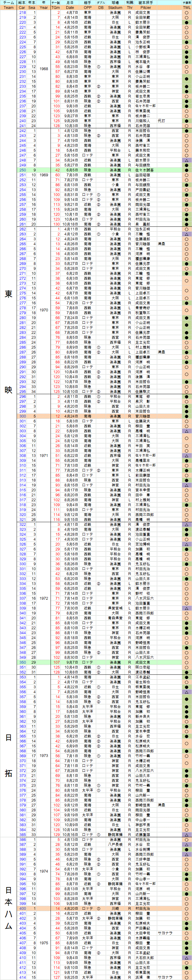Click the 代打 note in row 240

pos(161,121)
